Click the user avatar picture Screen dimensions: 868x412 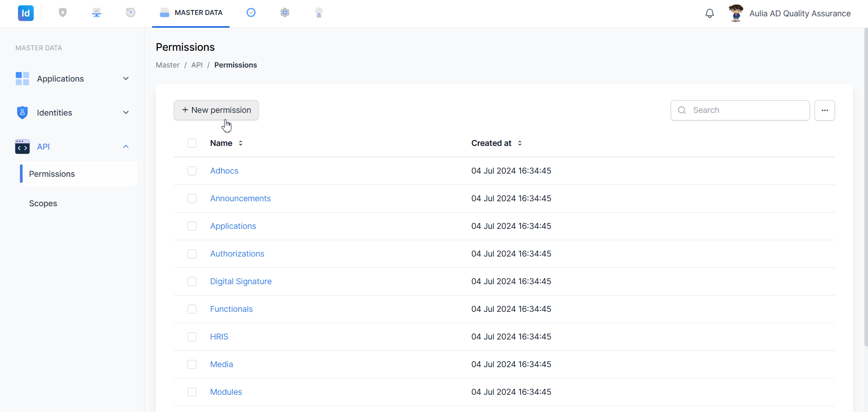pyautogui.click(x=736, y=13)
